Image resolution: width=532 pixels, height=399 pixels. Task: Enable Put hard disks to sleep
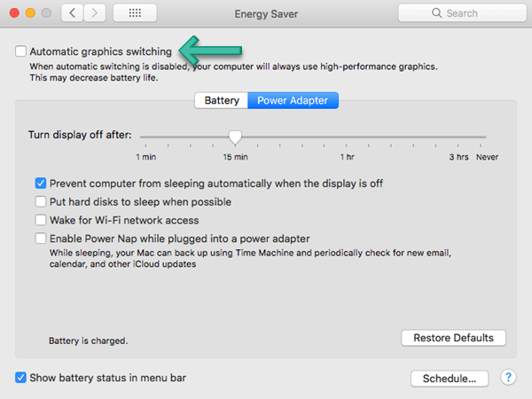pyautogui.click(x=41, y=201)
